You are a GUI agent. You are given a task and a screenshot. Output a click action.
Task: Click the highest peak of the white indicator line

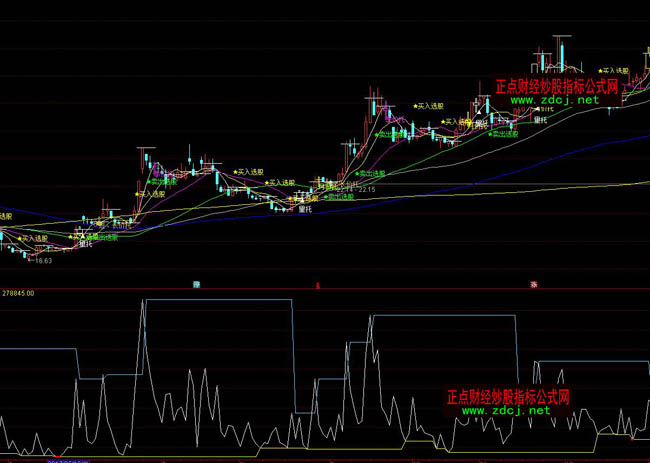tap(144, 301)
